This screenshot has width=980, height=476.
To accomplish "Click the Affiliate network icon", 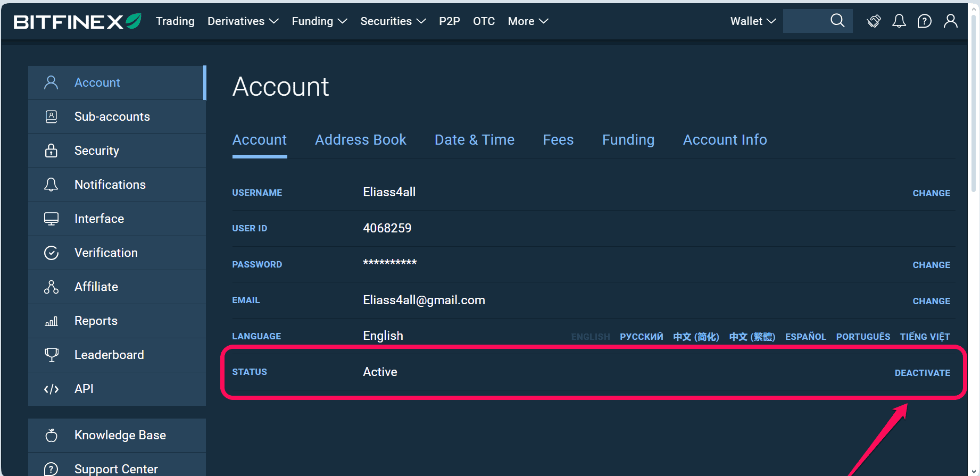I will [x=51, y=287].
